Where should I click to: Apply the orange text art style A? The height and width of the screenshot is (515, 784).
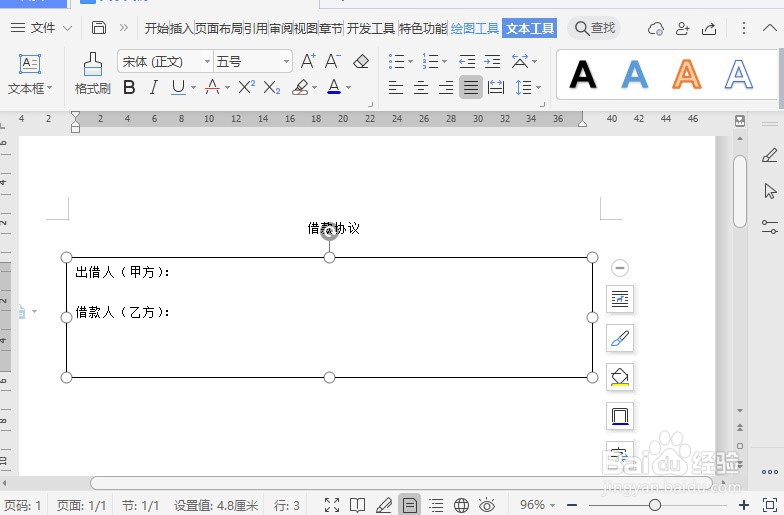click(x=686, y=74)
